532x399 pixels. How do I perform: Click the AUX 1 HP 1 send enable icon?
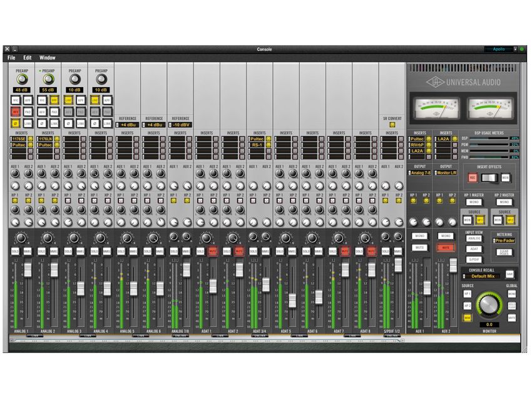click(x=413, y=201)
